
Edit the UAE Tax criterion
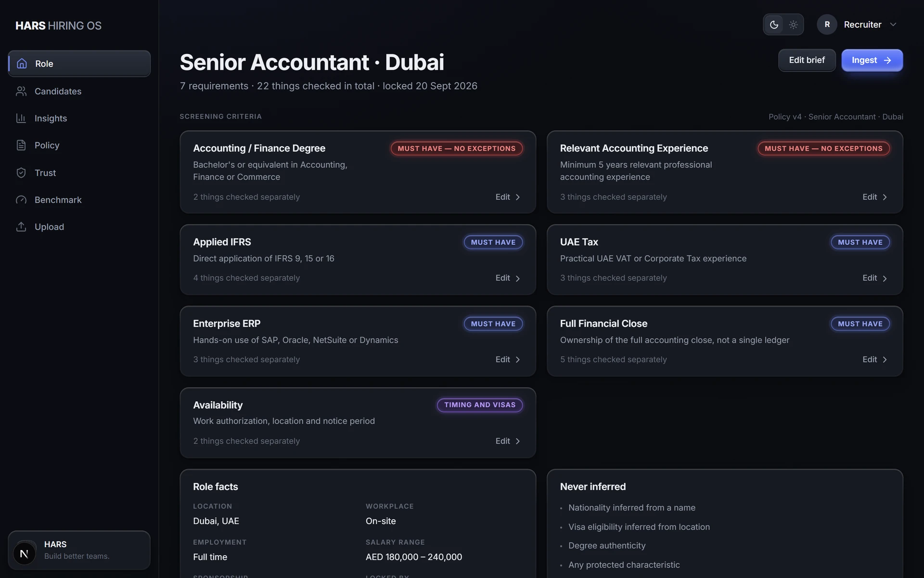(874, 278)
